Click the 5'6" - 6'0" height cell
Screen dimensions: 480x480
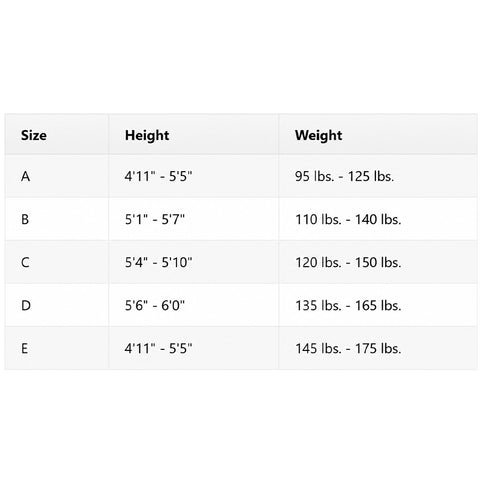[x=194, y=305]
